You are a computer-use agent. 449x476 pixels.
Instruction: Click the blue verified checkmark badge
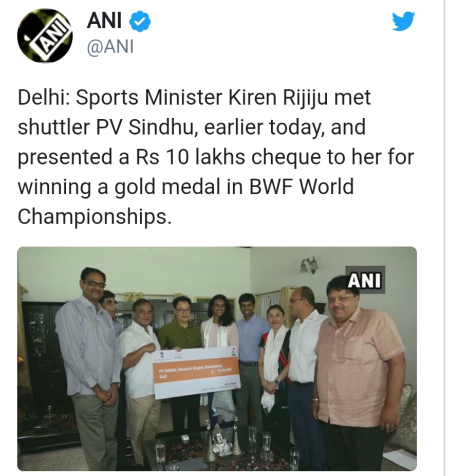(x=140, y=21)
